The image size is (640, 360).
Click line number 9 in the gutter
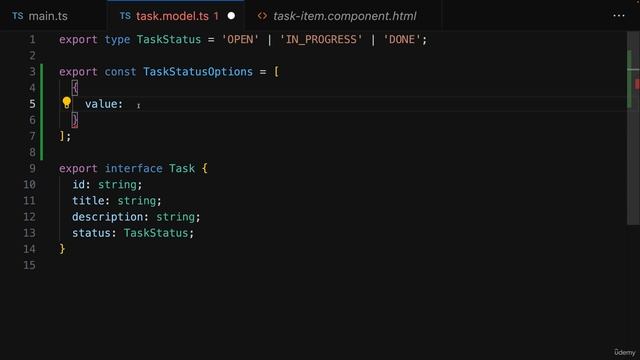[32, 169]
